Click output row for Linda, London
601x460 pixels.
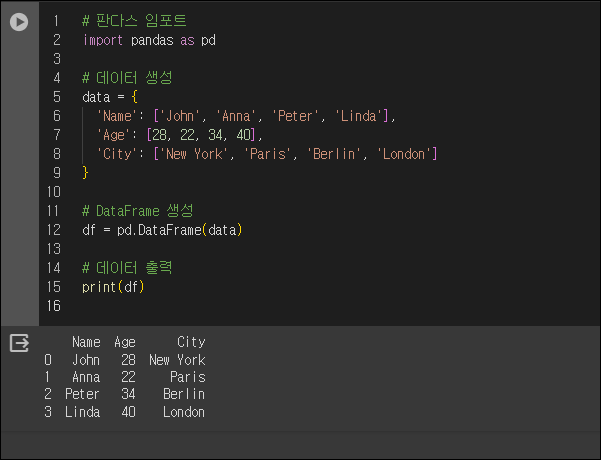click(125, 412)
